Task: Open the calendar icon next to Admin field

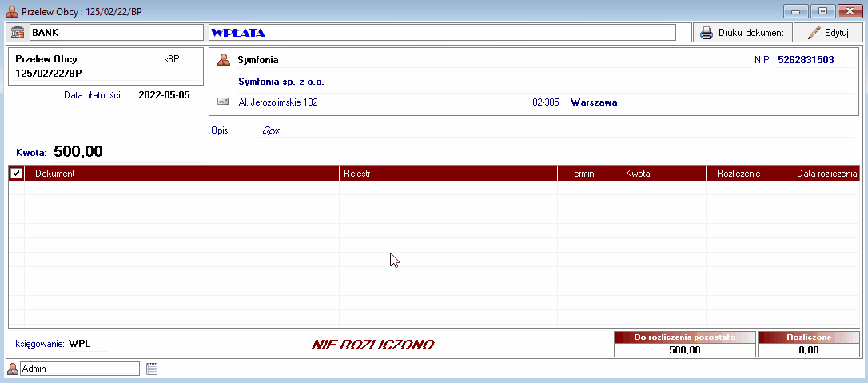Action: click(x=152, y=369)
